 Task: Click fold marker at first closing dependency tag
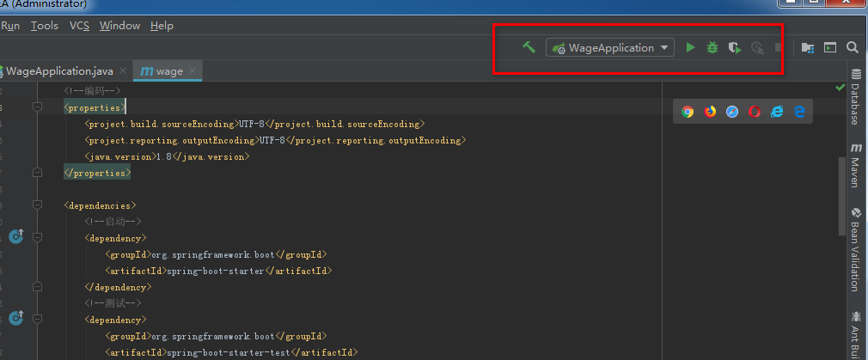[x=37, y=287]
